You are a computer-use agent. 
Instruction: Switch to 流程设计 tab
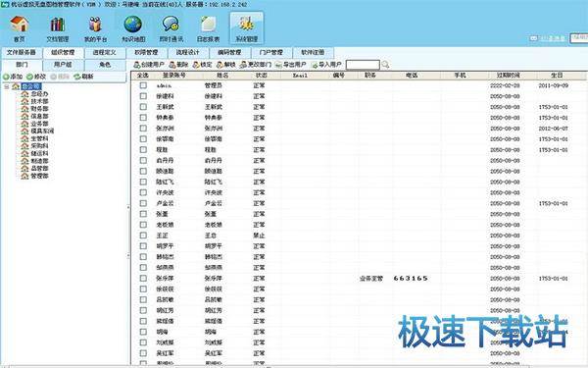(187, 53)
